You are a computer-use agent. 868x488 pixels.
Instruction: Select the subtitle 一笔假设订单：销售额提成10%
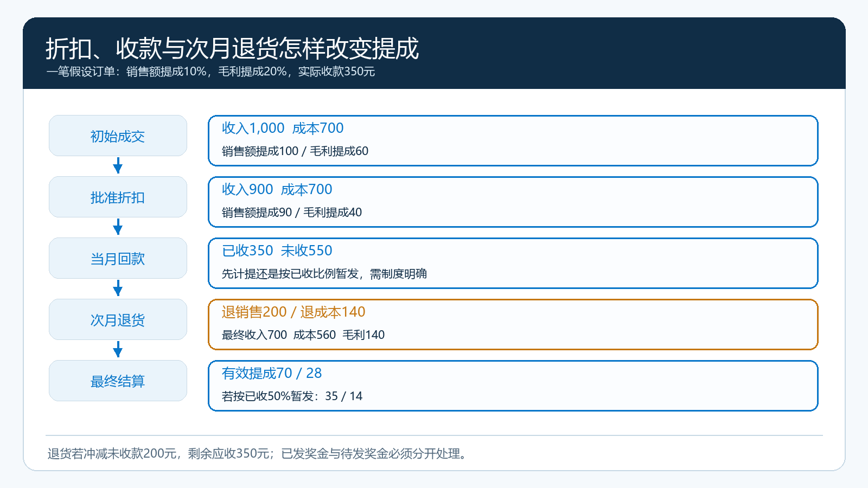pos(126,72)
